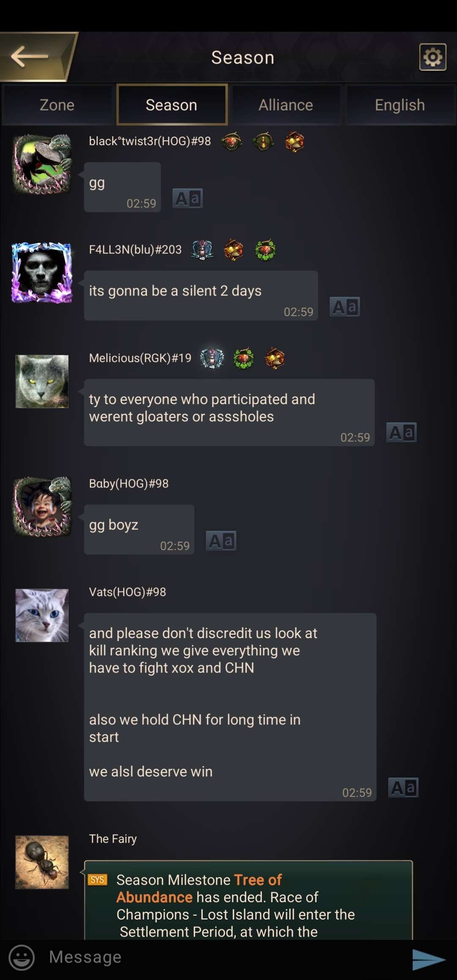
Task: Tap the back arrow icon
Action: [x=30, y=57]
